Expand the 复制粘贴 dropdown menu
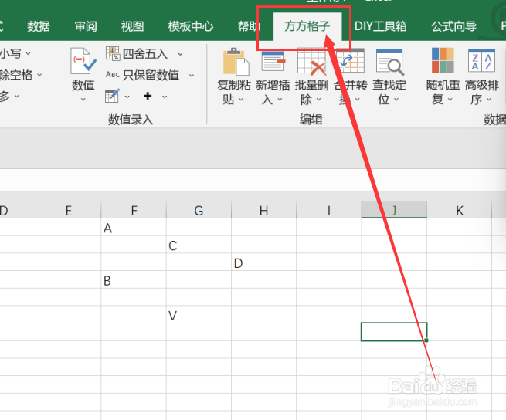This screenshot has width=506, height=420. 241,100
